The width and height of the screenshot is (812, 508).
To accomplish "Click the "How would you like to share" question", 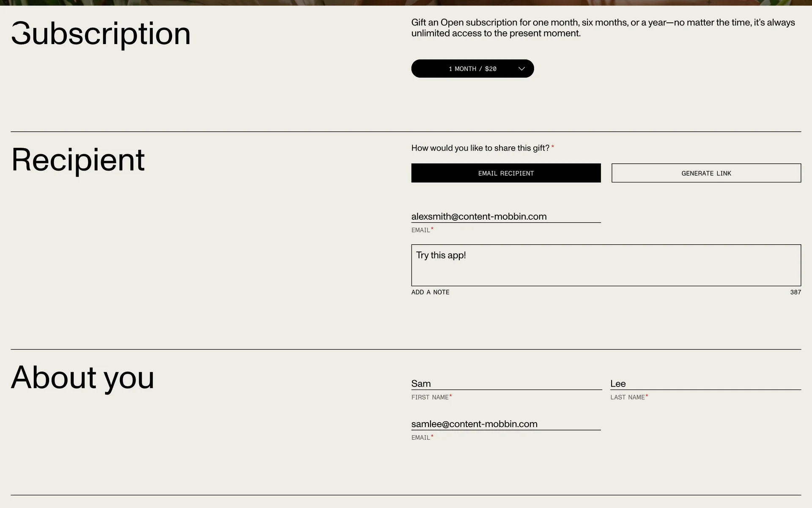I will (x=480, y=148).
